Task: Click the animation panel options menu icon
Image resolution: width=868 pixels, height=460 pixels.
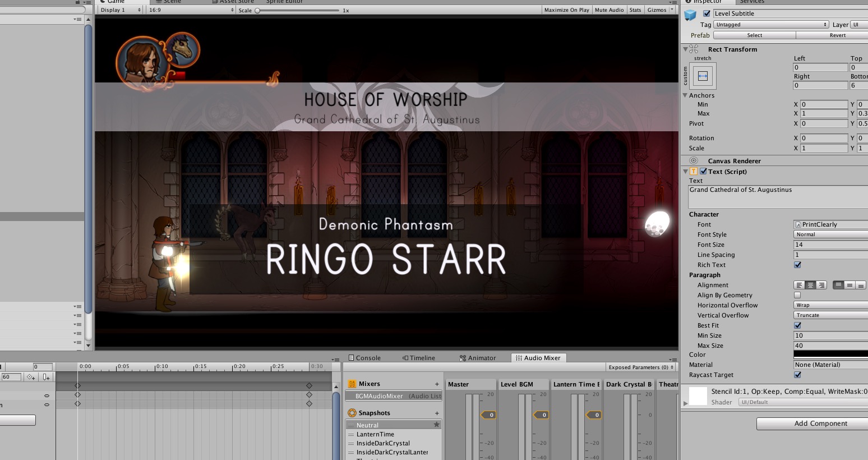Action: click(x=336, y=360)
